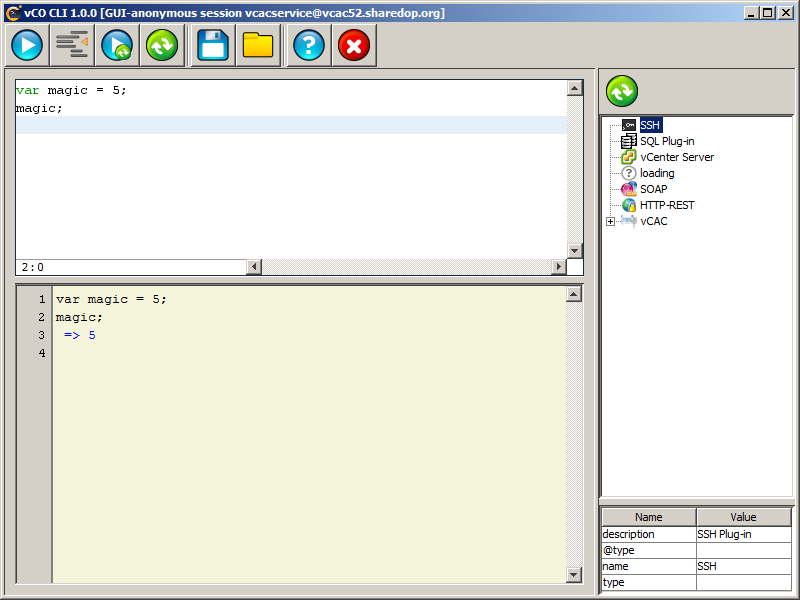The height and width of the screenshot is (600, 800).
Task: Select vCenter Server in the tree
Action: click(677, 157)
